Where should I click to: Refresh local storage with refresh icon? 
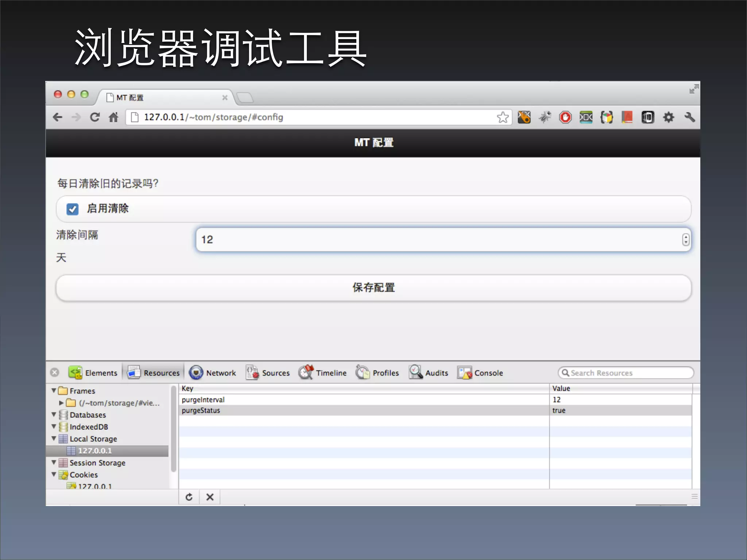tap(189, 497)
